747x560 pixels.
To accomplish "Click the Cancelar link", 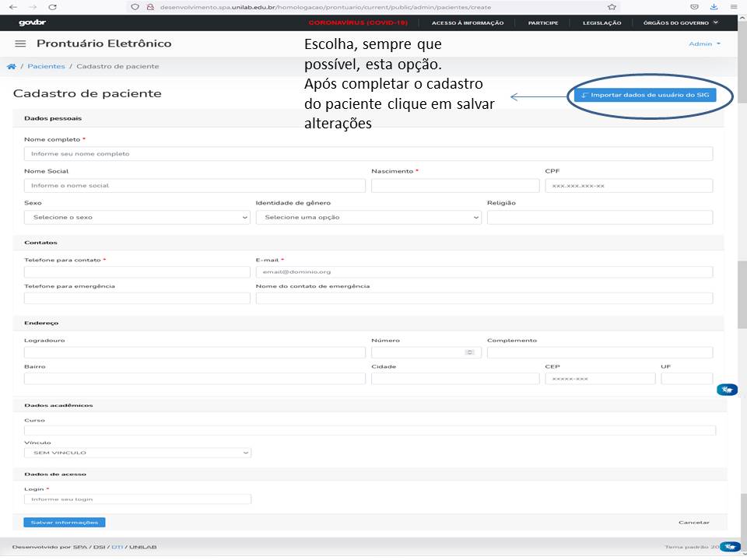I will [x=693, y=523].
